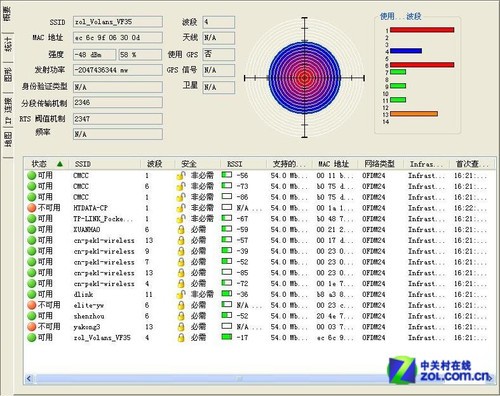
Task: Click the open padlock icon for TP-LINK_Pocke
Action: click(x=181, y=219)
